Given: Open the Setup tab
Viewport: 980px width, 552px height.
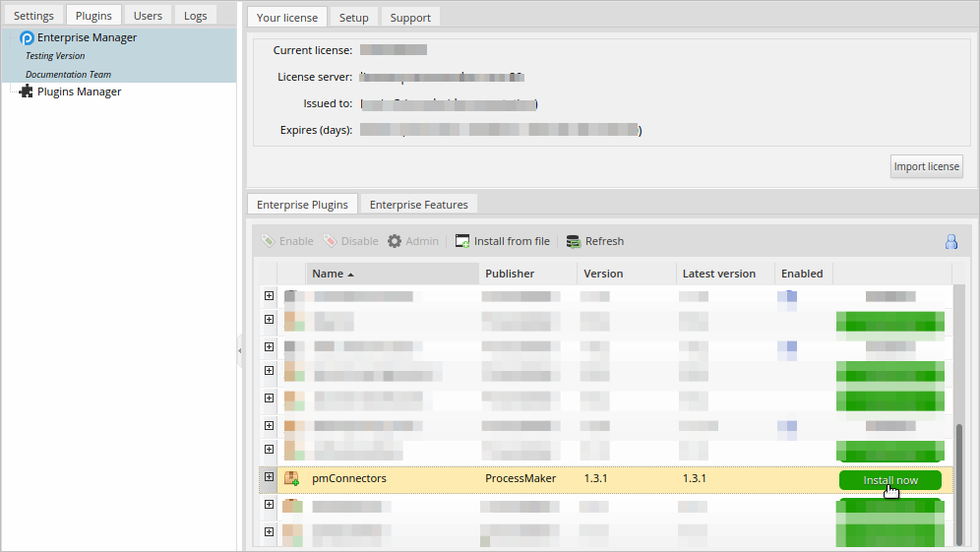Looking at the screenshot, I should click(353, 18).
